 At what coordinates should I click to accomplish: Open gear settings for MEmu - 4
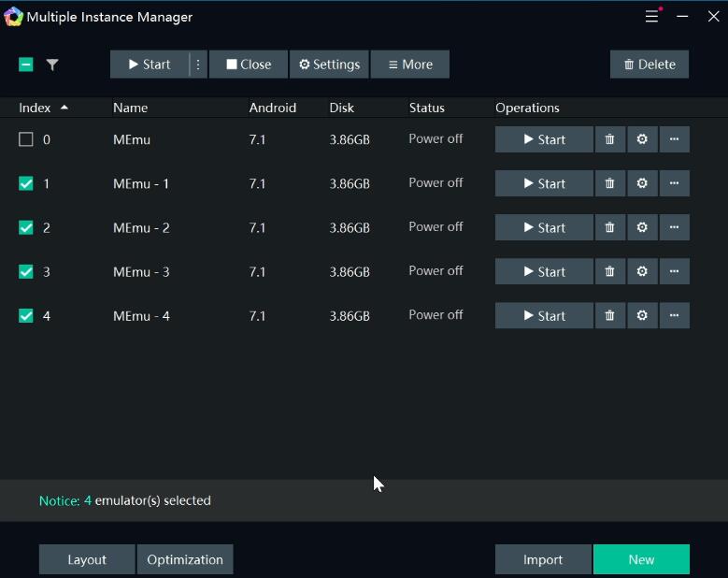point(642,315)
